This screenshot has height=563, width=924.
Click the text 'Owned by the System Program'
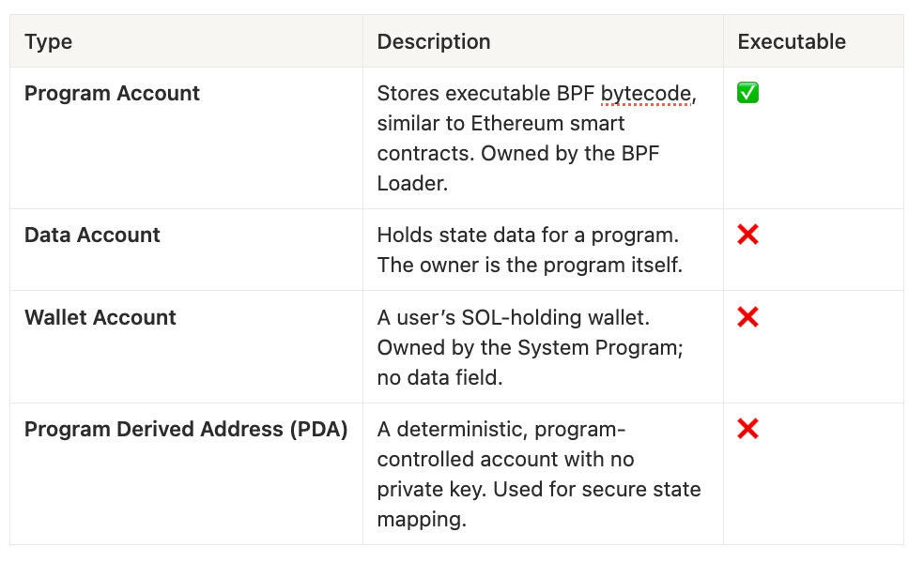529,347
